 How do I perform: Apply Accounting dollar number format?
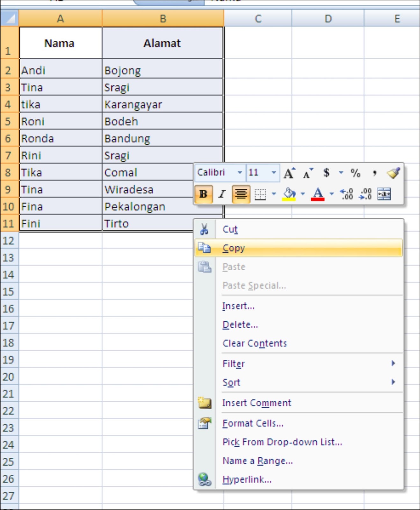[x=326, y=173]
